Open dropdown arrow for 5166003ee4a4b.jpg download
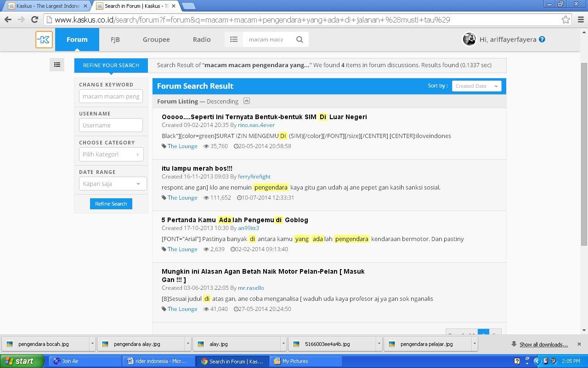Viewport: 588px width, 368px height. [x=379, y=344]
